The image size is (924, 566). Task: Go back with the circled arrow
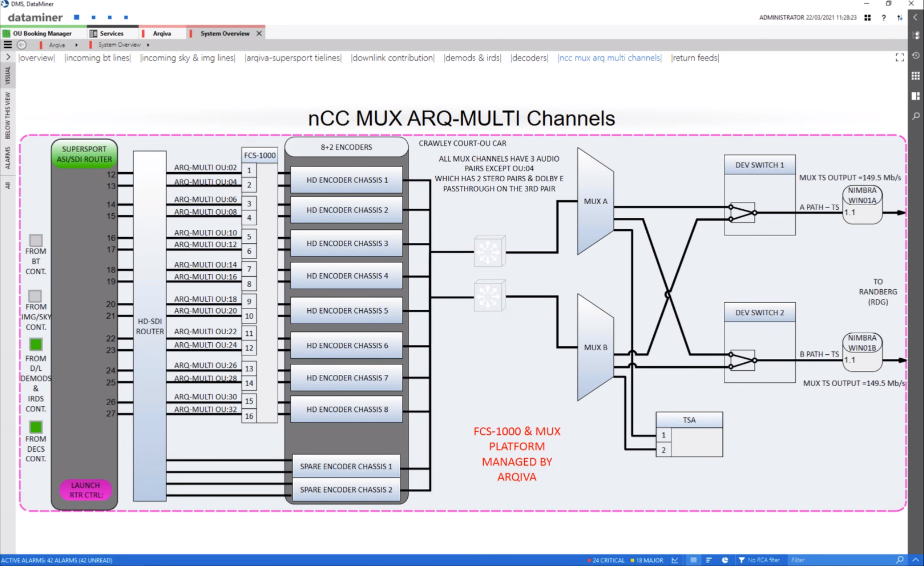coord(22,45)
